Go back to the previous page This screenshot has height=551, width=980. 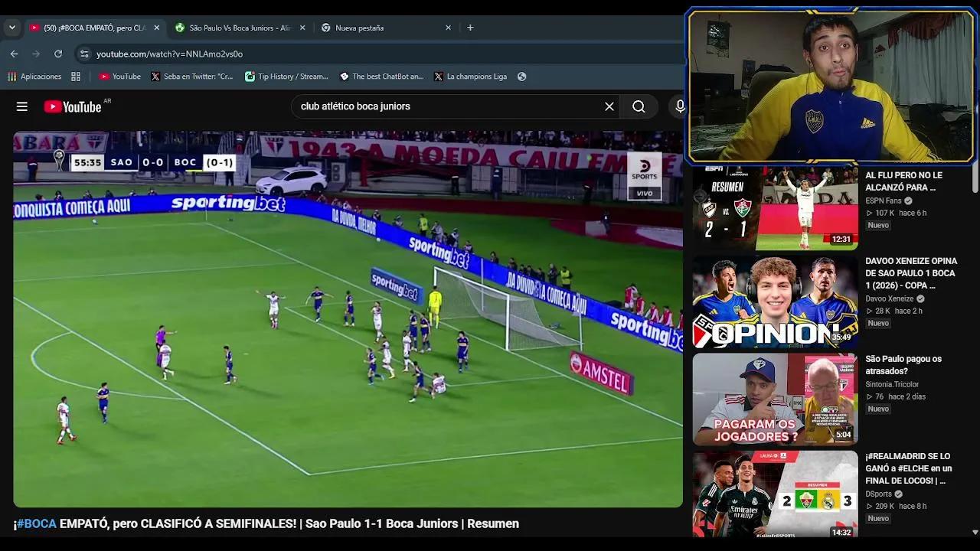[14, 54]
